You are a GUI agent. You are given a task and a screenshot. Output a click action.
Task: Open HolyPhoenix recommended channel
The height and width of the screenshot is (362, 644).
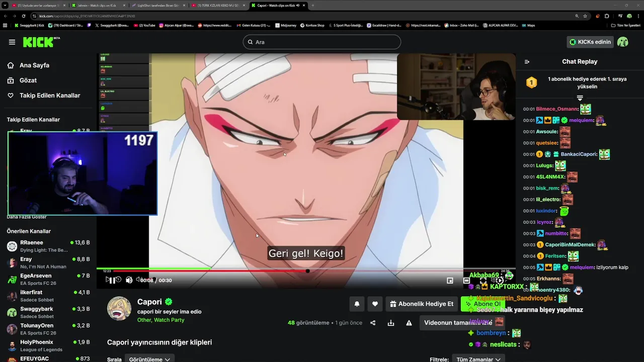tap(48, 345)
